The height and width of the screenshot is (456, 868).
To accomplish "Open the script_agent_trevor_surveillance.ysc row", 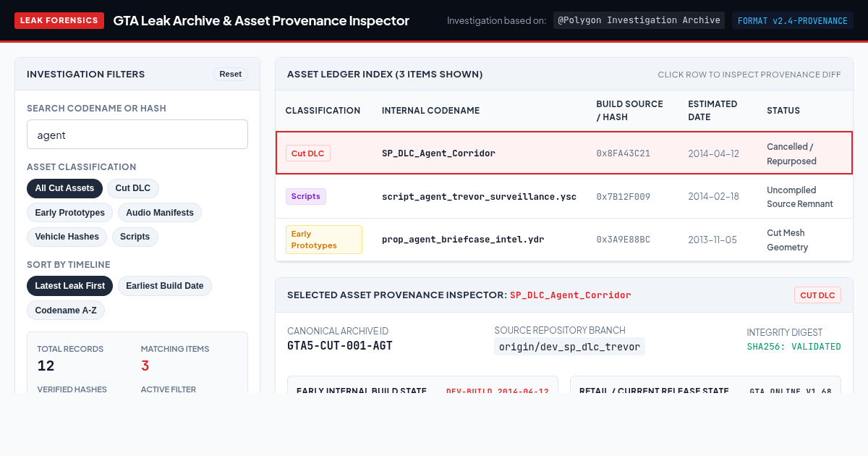I will (x=564, y=196).
